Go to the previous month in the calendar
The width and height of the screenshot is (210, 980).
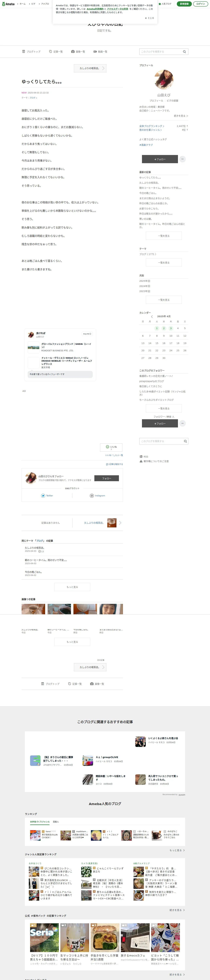pos(152,317)
